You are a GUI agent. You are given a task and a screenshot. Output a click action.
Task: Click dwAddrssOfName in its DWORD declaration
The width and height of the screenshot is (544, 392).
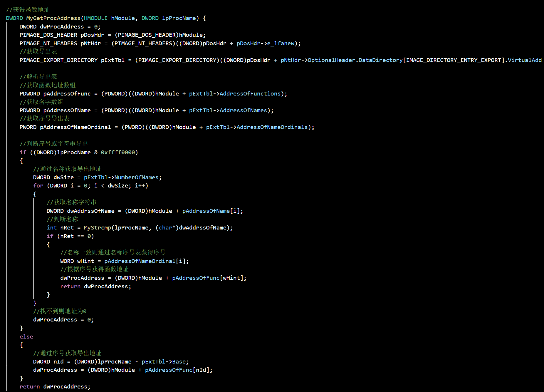point(91,211)
